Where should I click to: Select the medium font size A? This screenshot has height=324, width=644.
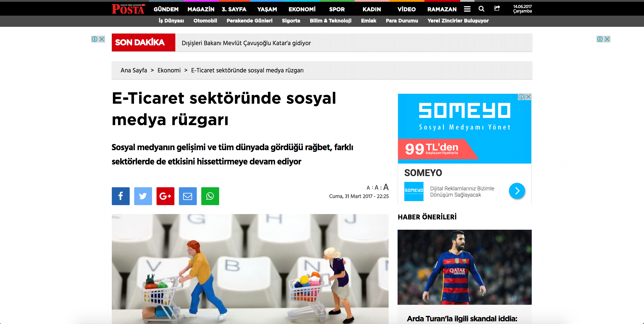377,188
